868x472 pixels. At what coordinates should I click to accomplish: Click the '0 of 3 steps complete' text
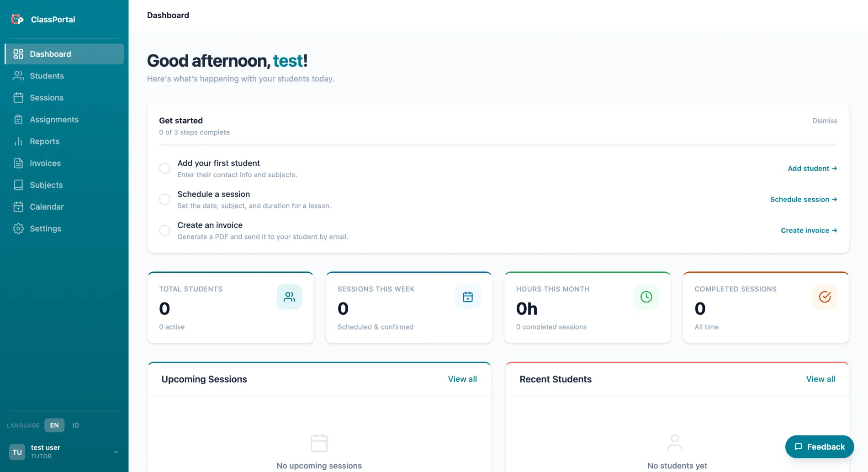click(195, 133)
